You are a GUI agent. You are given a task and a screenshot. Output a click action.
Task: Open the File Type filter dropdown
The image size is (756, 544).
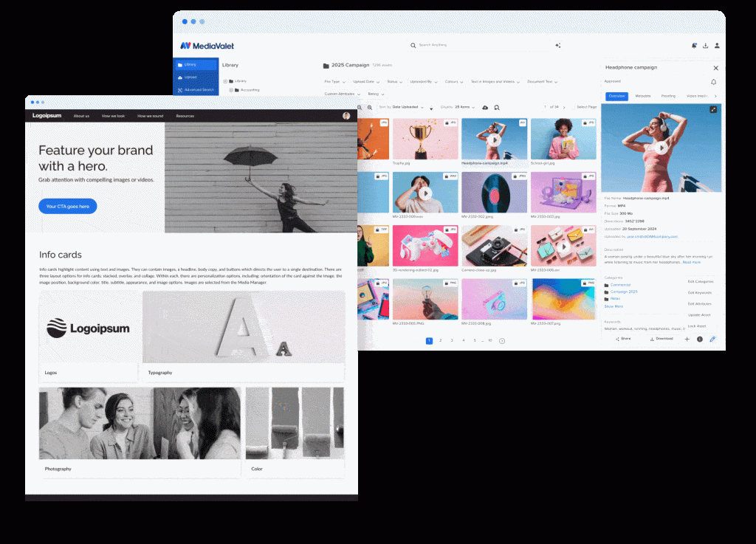334,82
